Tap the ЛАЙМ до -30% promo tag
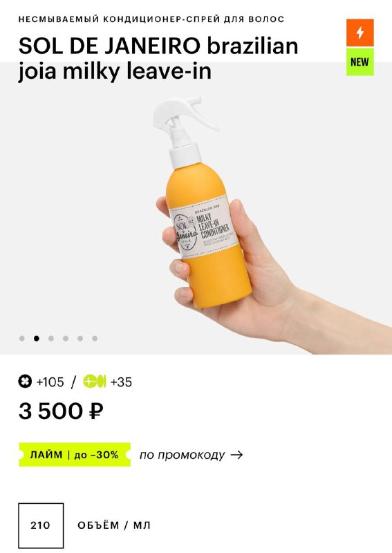This screenshot has width=392, height=553. tap(75, 455)
